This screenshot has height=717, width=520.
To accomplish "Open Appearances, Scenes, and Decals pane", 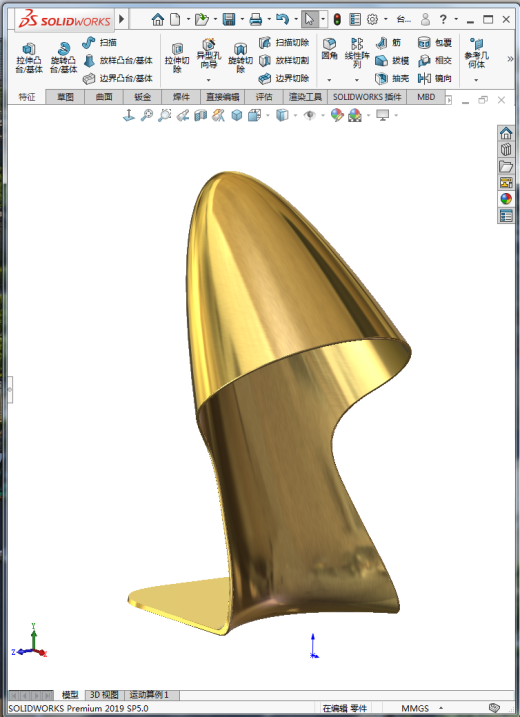I will (506, 199).
